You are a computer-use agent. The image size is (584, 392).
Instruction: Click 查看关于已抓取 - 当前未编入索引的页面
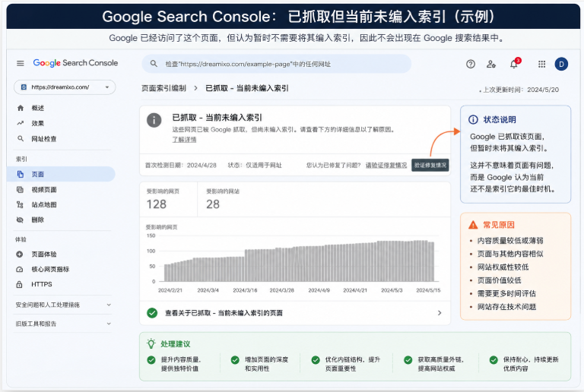pyautogui.click(x=224, y=313)
